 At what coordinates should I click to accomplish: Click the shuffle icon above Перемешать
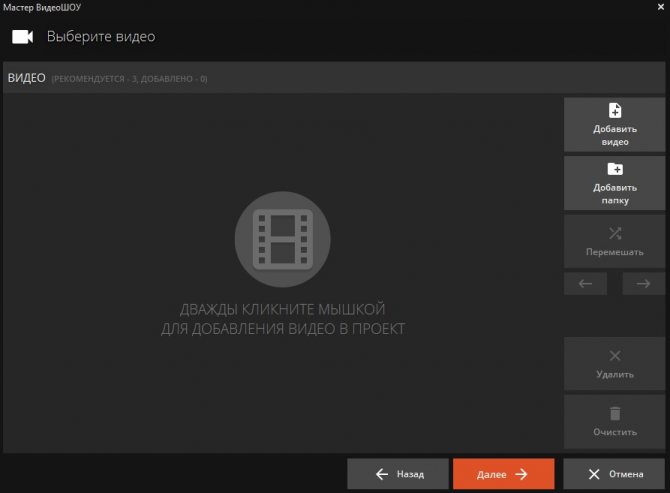615,233
